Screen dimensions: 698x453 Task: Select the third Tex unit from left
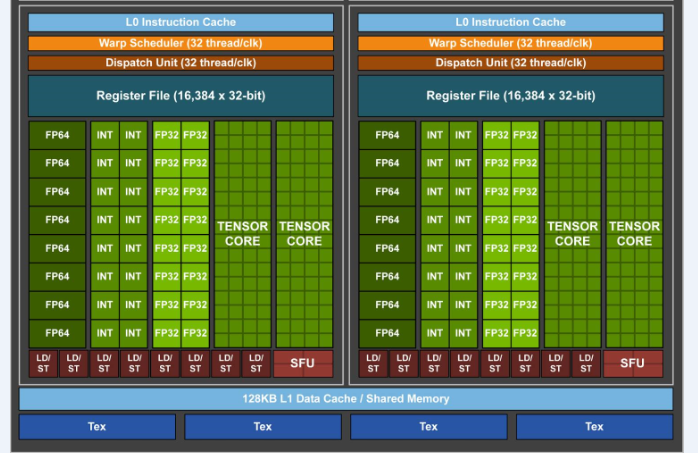pos(428,427)
